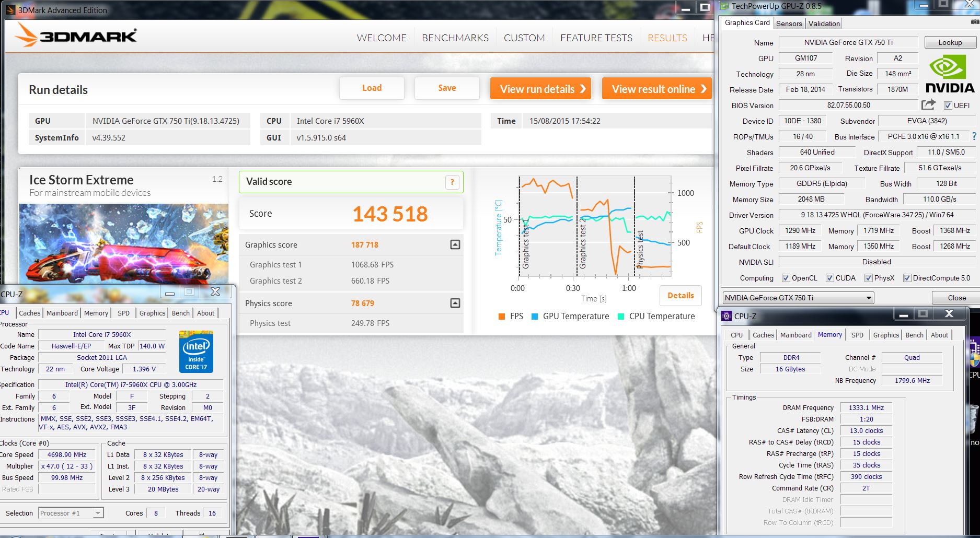Click the Ice Storm Extreme thumbnail image
Screen dimensions: 980x538
[124, 244]
